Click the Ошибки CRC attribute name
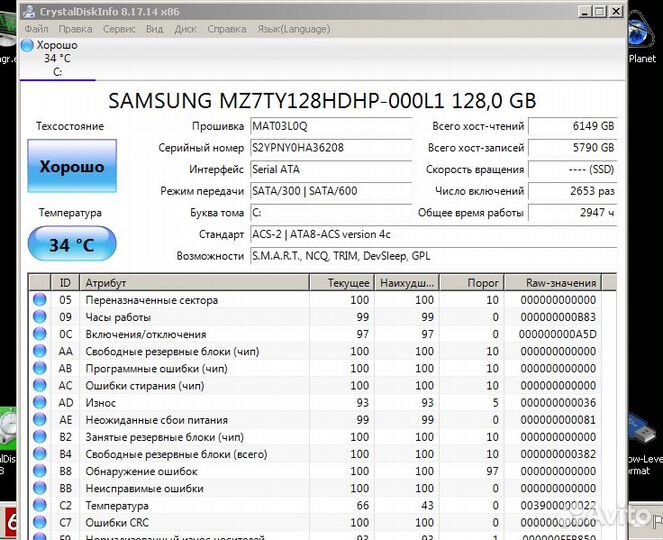 (117, 522)
